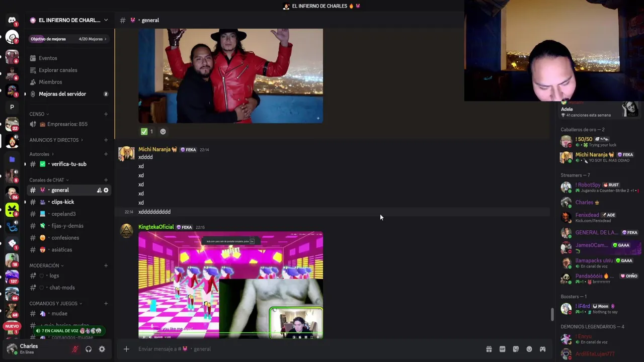644x362 pixels.
Task: Open fijas-y-demás channel
Action: point(68,226)
